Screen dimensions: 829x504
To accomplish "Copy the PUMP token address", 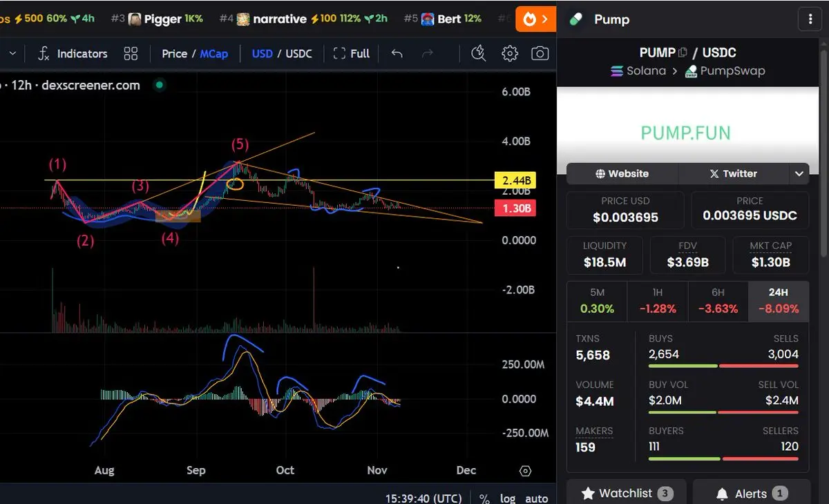I will [x=683, y=52].
